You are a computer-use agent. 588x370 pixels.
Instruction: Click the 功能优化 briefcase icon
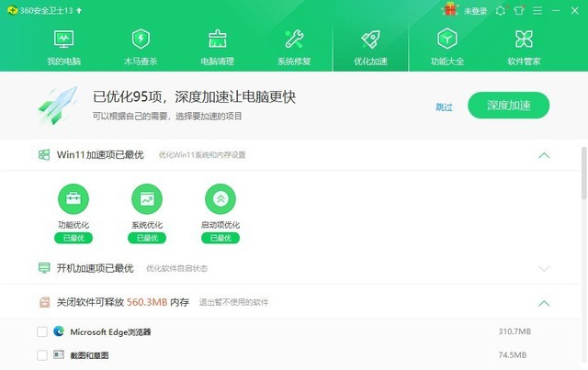[73, 198]
